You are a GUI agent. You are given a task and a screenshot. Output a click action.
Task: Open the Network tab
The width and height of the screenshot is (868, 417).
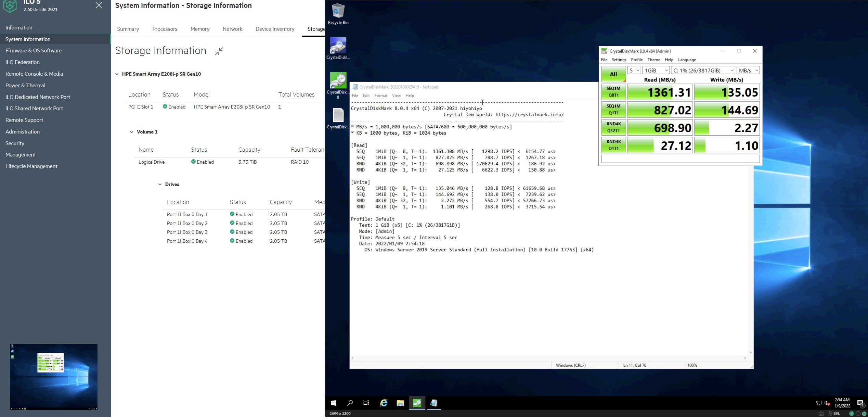[x=232, y=29]
